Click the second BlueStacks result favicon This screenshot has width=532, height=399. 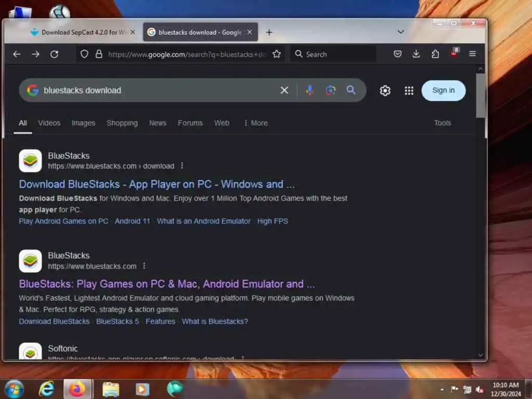click(31, 261)
